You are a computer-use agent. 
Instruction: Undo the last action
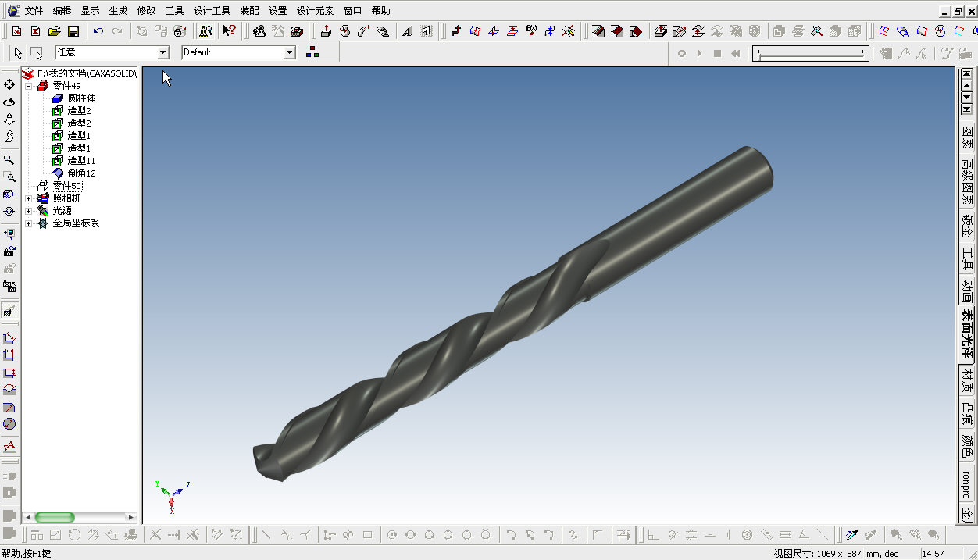(x=98, y=31)
